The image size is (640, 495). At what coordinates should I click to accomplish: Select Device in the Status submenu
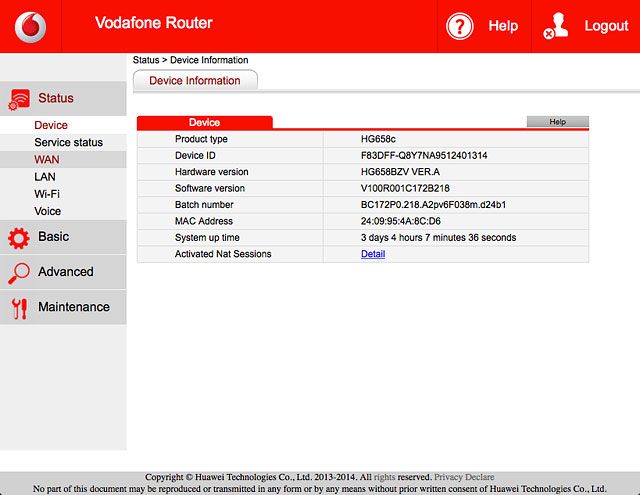pos(51,125)
